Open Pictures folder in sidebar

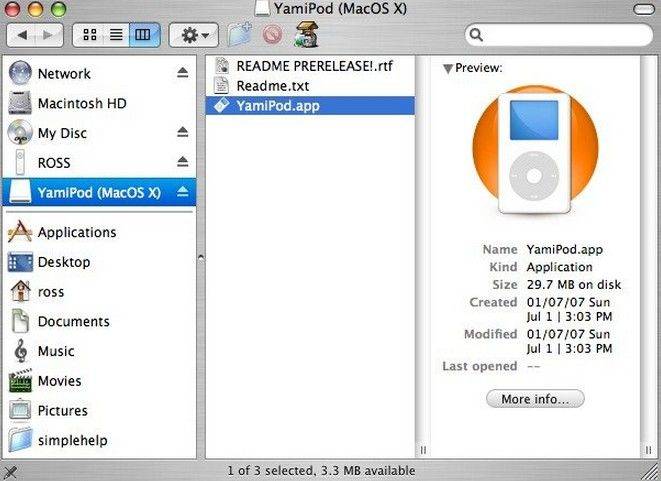pos(99,411)
